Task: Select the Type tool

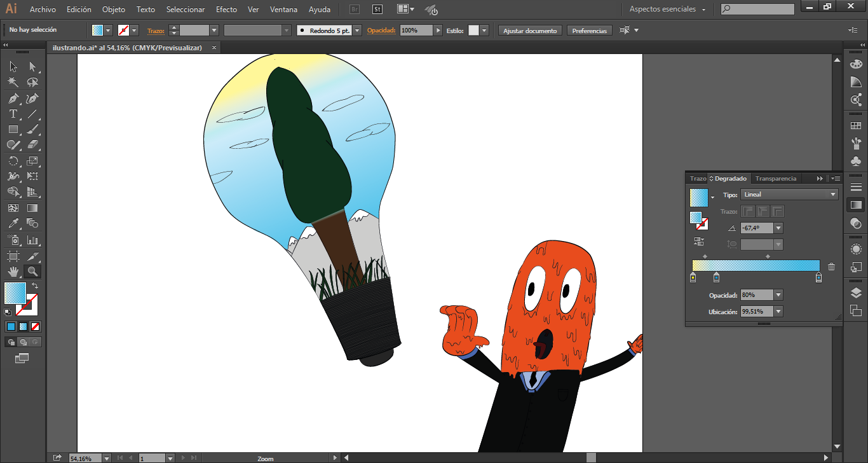Action: [13, 114]
